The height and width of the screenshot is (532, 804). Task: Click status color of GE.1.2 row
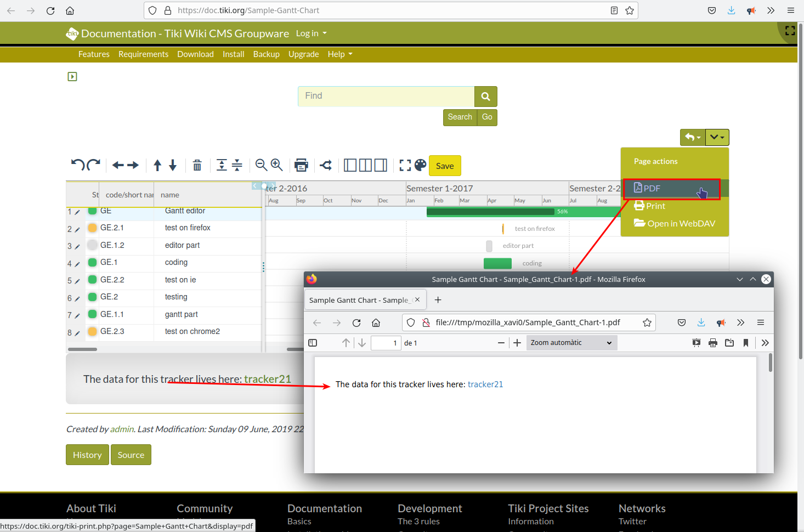(93, 245)
